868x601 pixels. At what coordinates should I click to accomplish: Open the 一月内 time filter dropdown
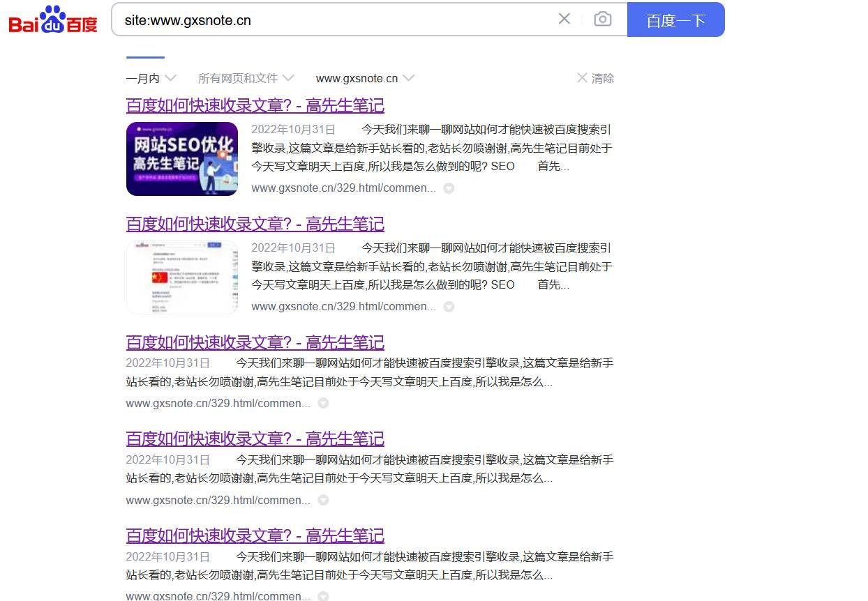(x=151, y=78)
